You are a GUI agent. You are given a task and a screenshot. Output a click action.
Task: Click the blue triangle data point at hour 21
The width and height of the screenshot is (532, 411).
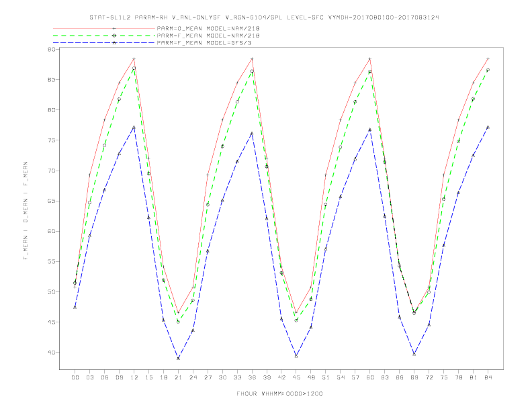click(178, 358)
